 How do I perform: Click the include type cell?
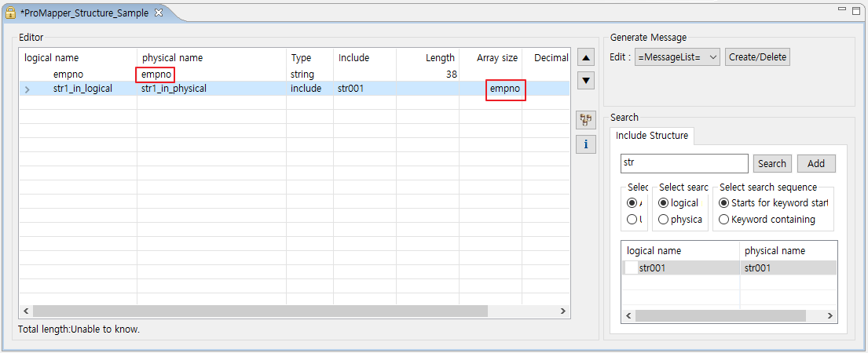(x=306, y=89)
